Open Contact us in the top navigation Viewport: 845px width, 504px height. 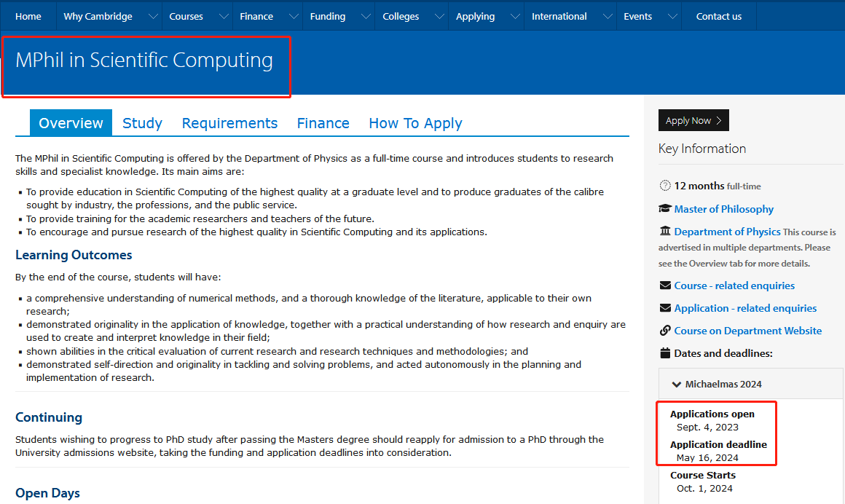[x=718, y=17]
